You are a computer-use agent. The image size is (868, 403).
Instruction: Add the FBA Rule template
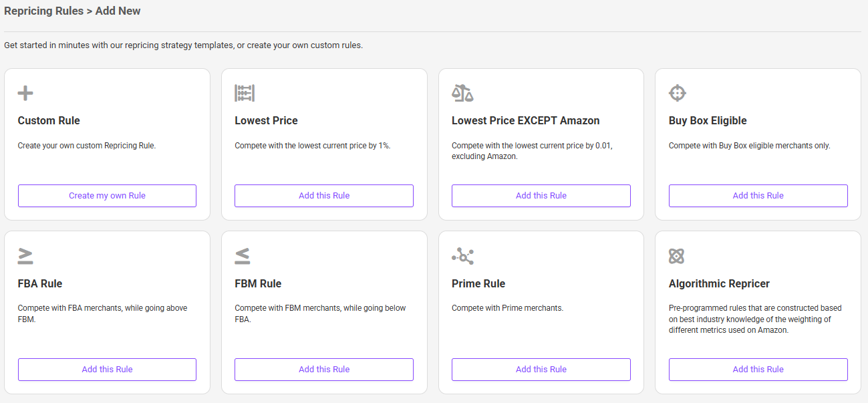[107, 370]
